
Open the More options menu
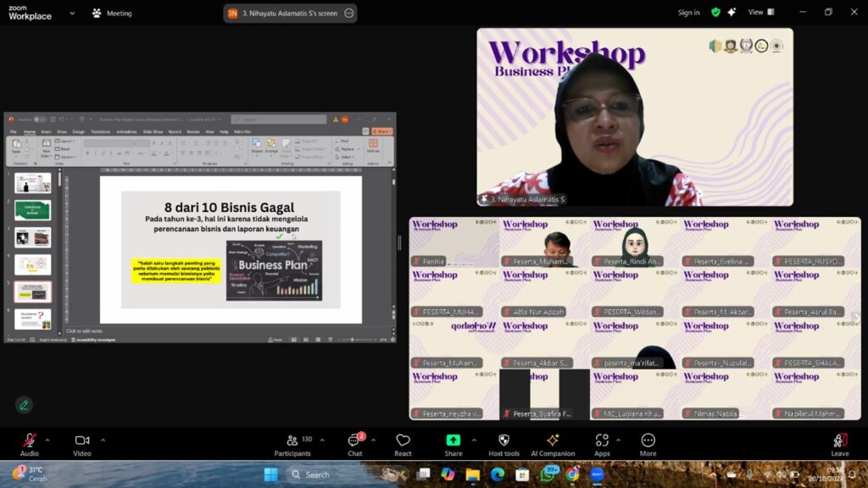648,444
